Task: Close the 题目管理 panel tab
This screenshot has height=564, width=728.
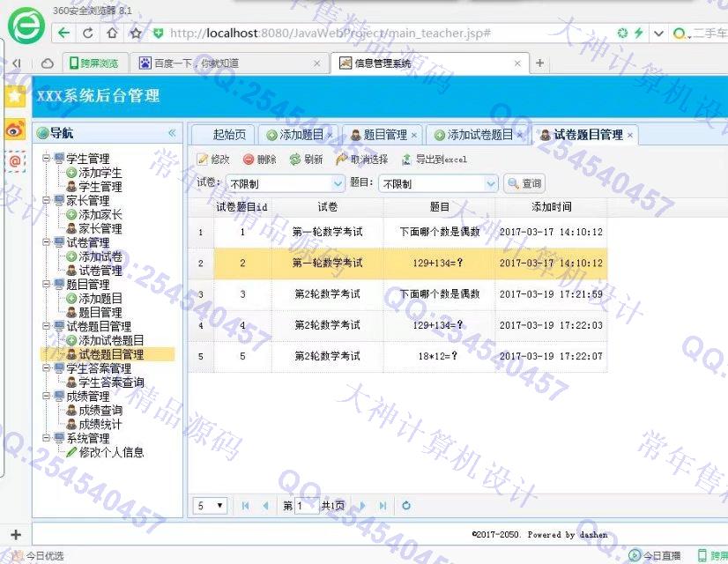Action: [413, 135]
